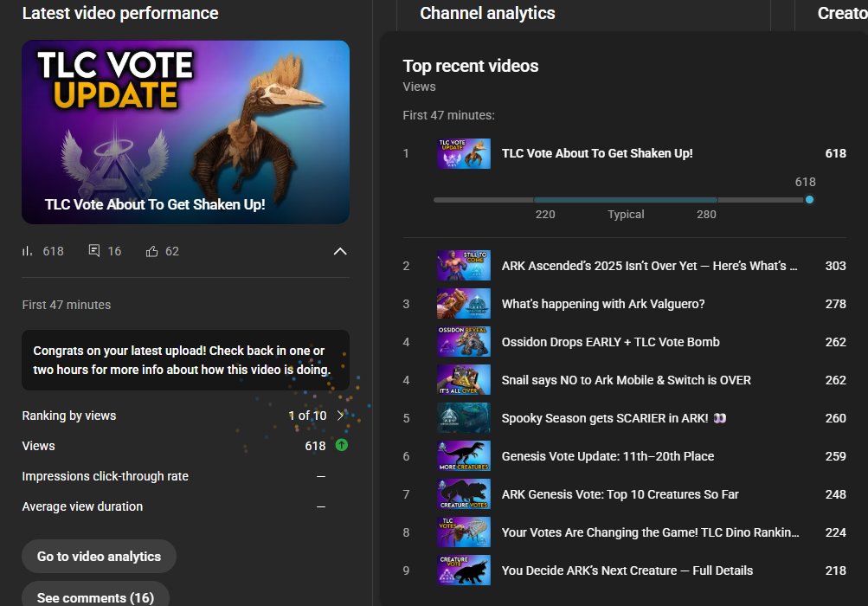Click the 218 view count in row 9
The image size is (868, 606).
pos(836,571)
